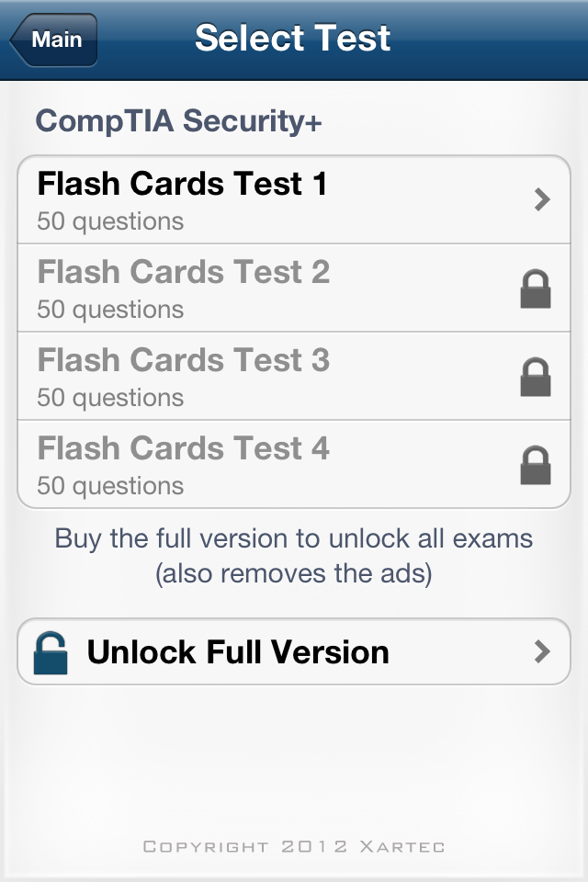Click "50 questions" under Flash Cards Test 1
This screenshot has width=588, height=882.
click(110, 221)
